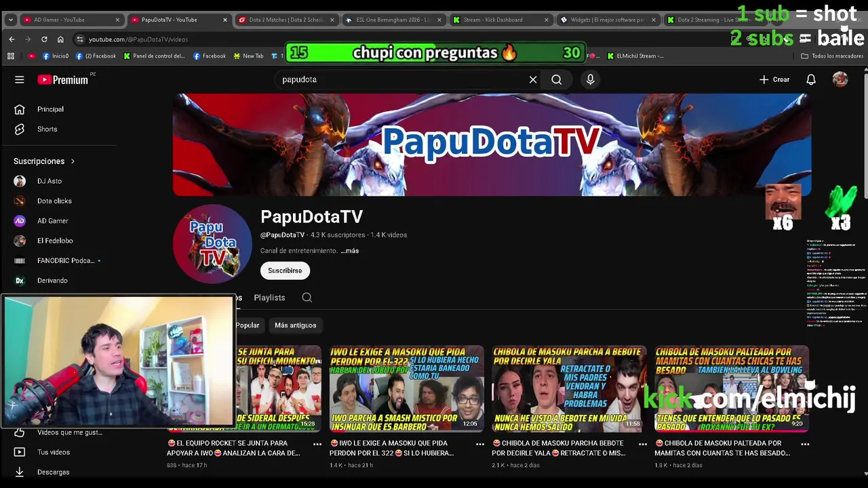
Task: Close the PapuDotaTV - YouTube tab
Action: point(225,20)
